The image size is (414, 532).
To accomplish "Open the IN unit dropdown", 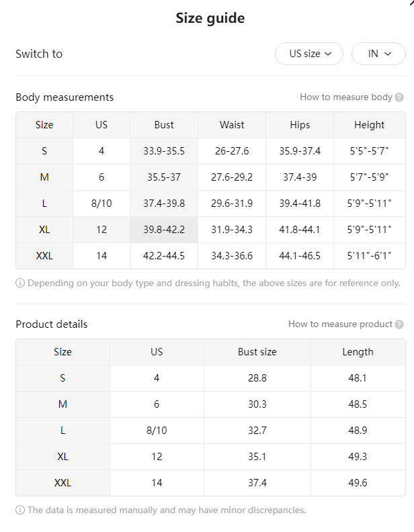I will [378, 54].
